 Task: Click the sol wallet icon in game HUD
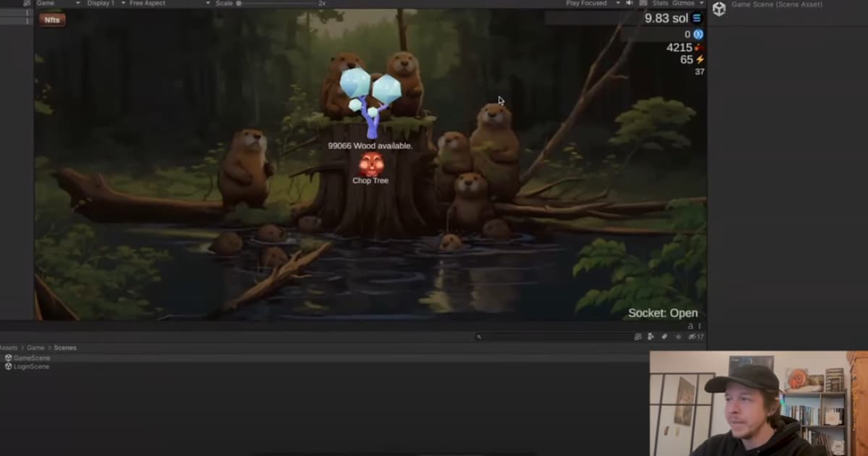pos(697,18)
